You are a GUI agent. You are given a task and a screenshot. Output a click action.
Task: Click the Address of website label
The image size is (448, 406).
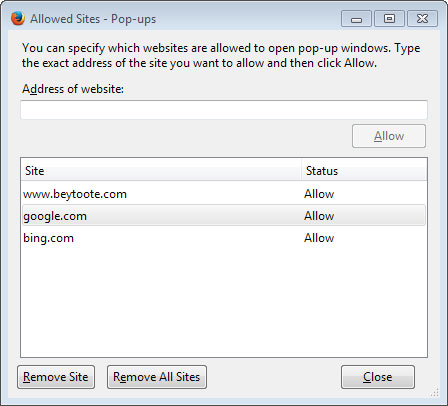pyautogui.click(x=73, y=89)
